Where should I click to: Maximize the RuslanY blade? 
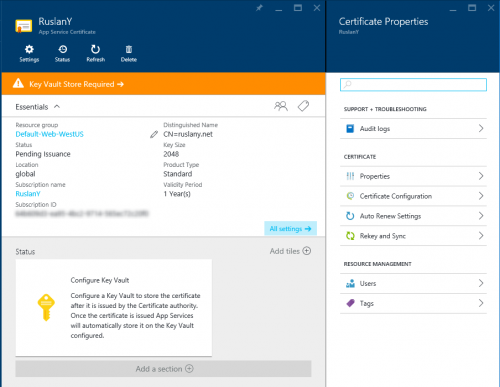coord(298,8)
